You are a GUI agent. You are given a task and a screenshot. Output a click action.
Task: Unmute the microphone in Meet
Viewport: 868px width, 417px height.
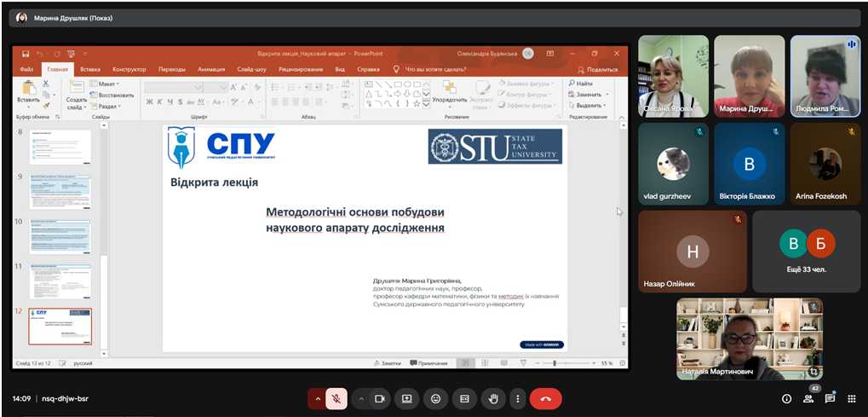click(336, 399)
